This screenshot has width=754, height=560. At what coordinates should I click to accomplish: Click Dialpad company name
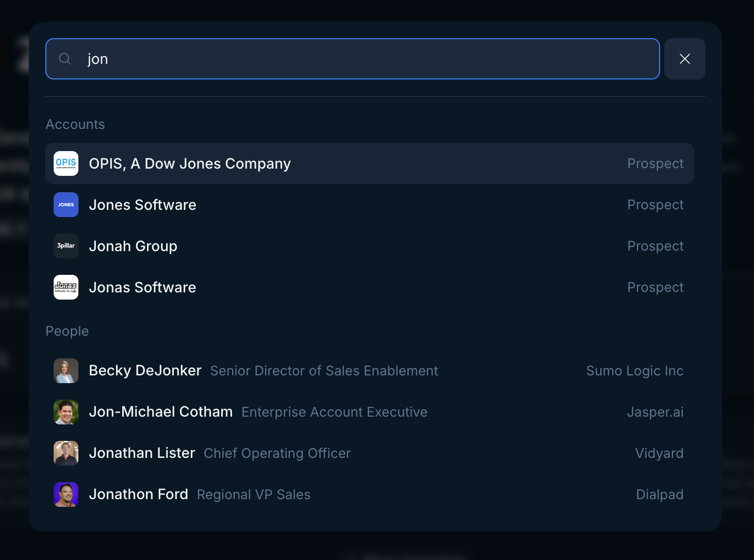click(660, 495)
